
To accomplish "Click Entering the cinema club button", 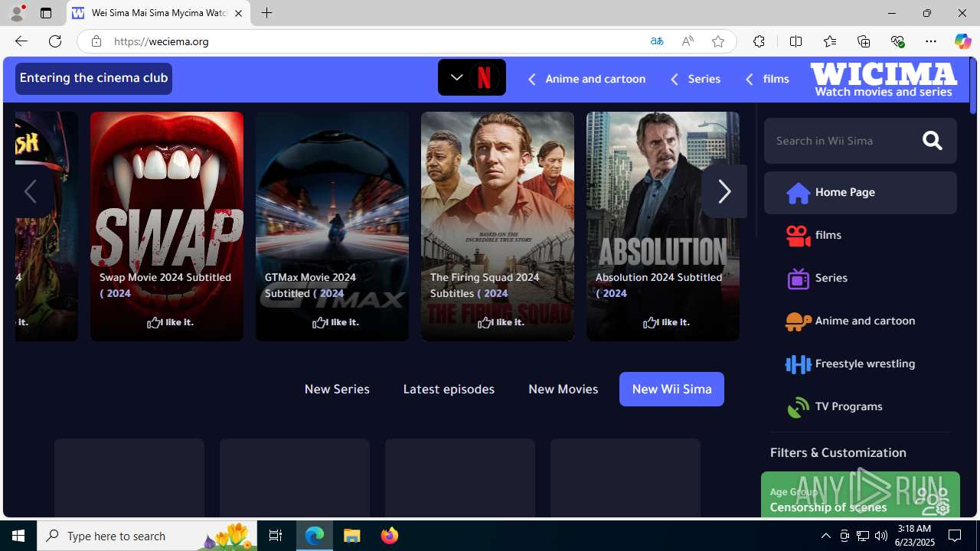I will coord(93,78).
